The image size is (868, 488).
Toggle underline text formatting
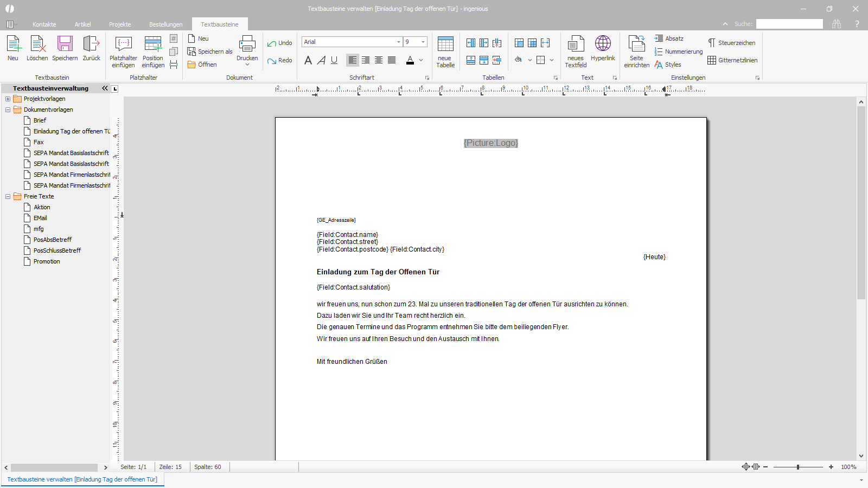tap(334, 60)
